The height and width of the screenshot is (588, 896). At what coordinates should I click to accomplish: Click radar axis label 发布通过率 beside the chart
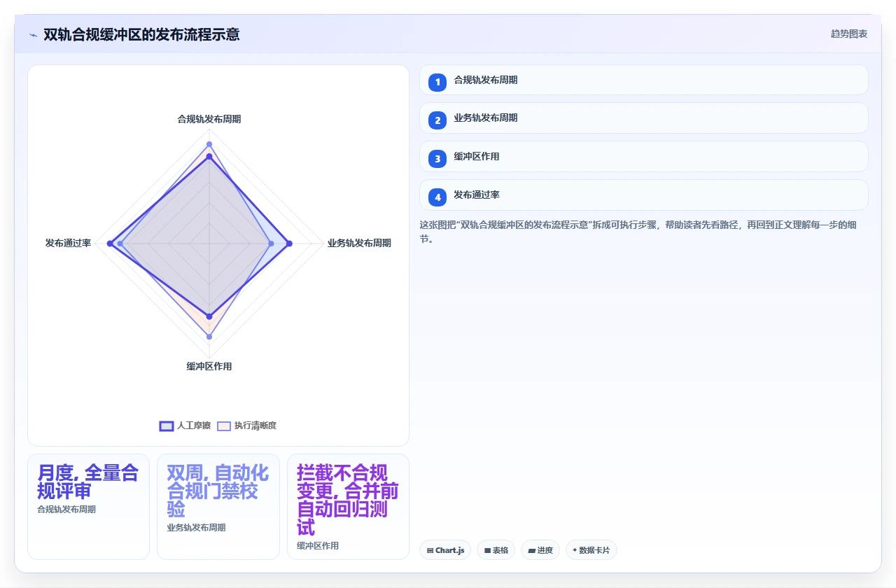[68, 243]
